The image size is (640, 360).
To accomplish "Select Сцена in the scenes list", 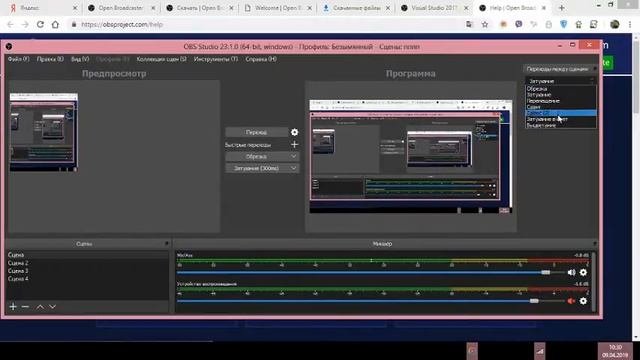I will tap(88, 255).
